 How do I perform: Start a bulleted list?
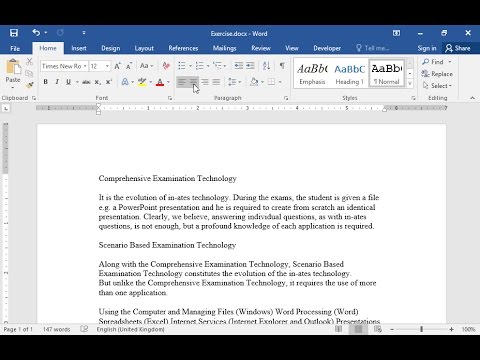point(182,66)
